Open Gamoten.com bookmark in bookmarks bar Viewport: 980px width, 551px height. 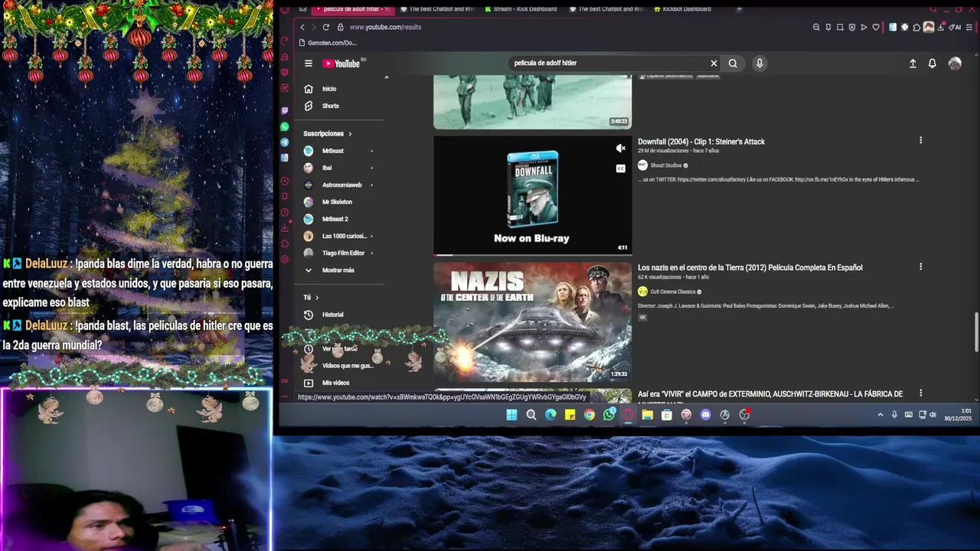tap(328, 43)
